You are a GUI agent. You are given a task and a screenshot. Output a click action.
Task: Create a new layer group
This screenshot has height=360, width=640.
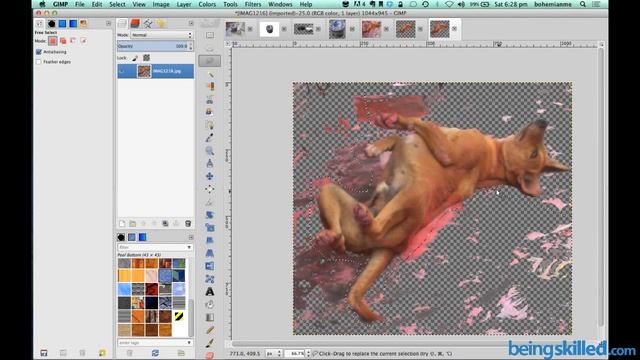pos(133,224)
